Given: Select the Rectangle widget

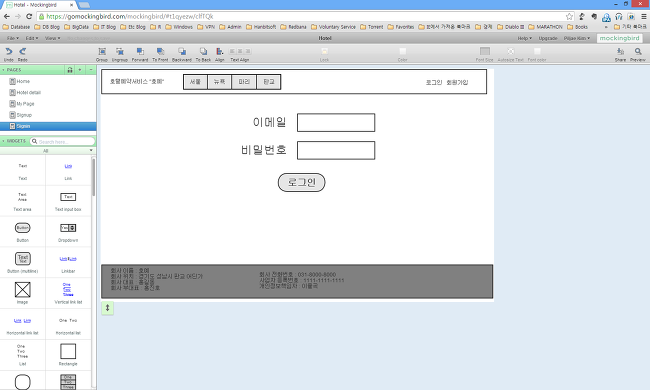Looking at the screenshot, I should tap(68, 355).
